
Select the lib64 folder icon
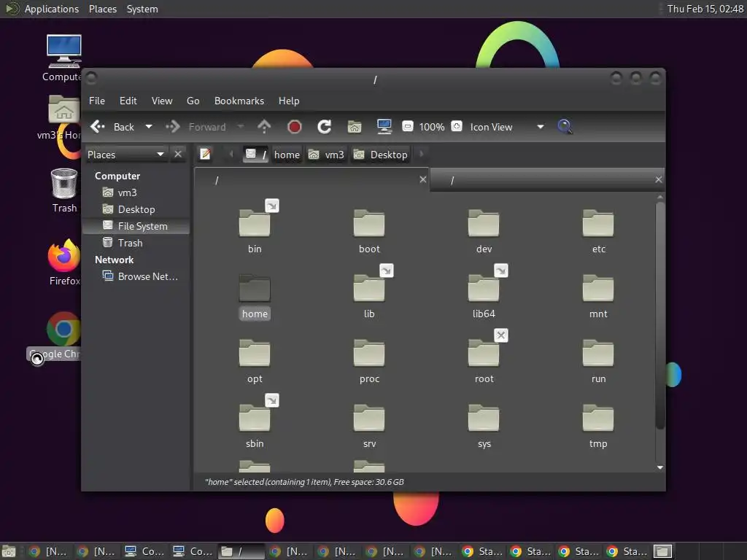point(484,288)
